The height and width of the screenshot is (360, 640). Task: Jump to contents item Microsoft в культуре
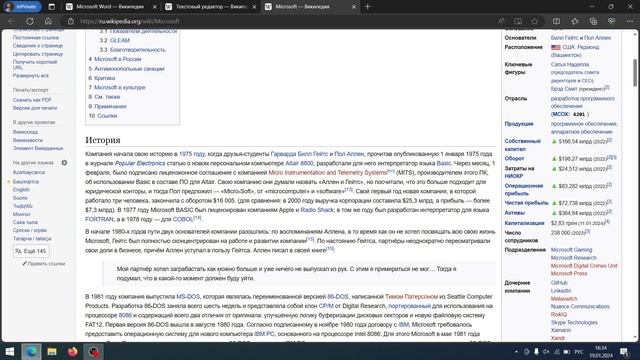pyautogui.click(x=117, y=87)
